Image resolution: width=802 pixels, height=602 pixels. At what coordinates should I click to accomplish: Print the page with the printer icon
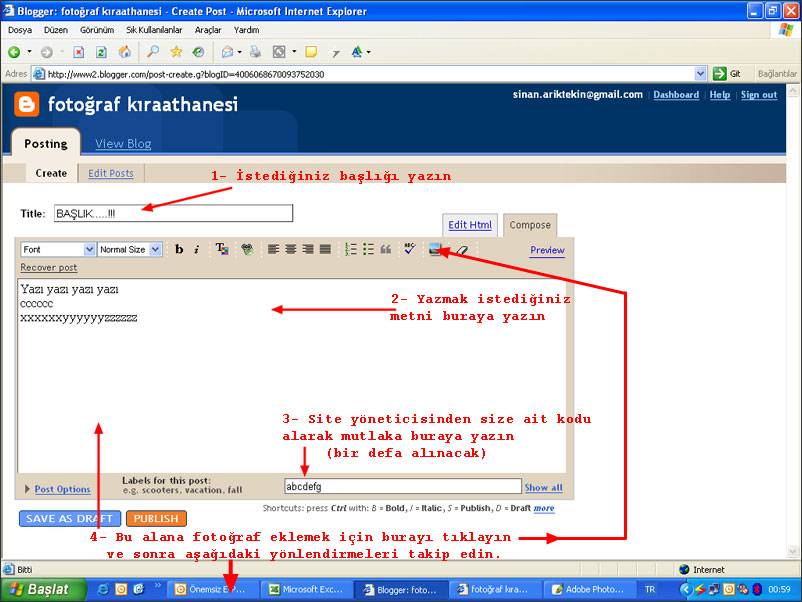click(255, 52)
